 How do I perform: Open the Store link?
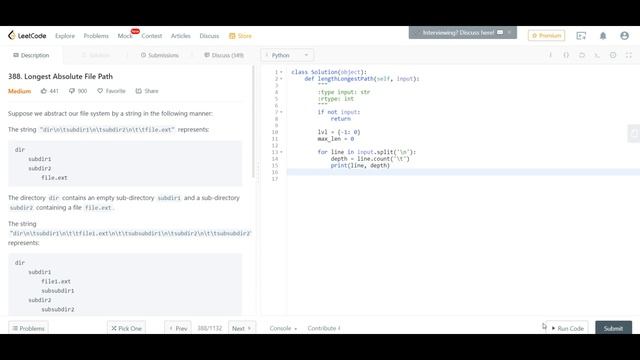[240, 36]
